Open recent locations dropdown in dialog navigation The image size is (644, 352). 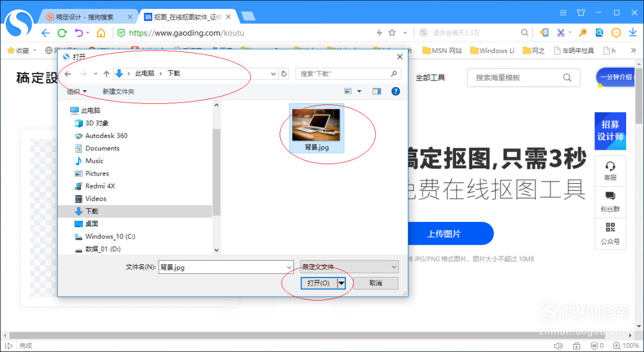click(95, 74)
